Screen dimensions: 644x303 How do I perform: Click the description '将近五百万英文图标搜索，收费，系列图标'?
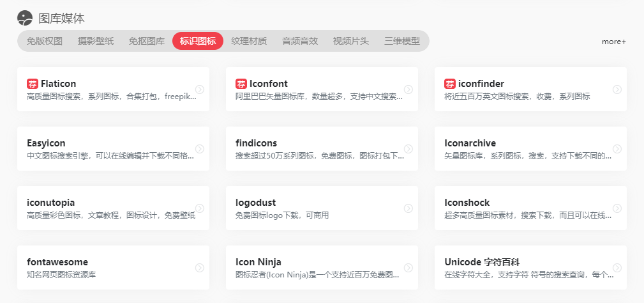point(517,97)
